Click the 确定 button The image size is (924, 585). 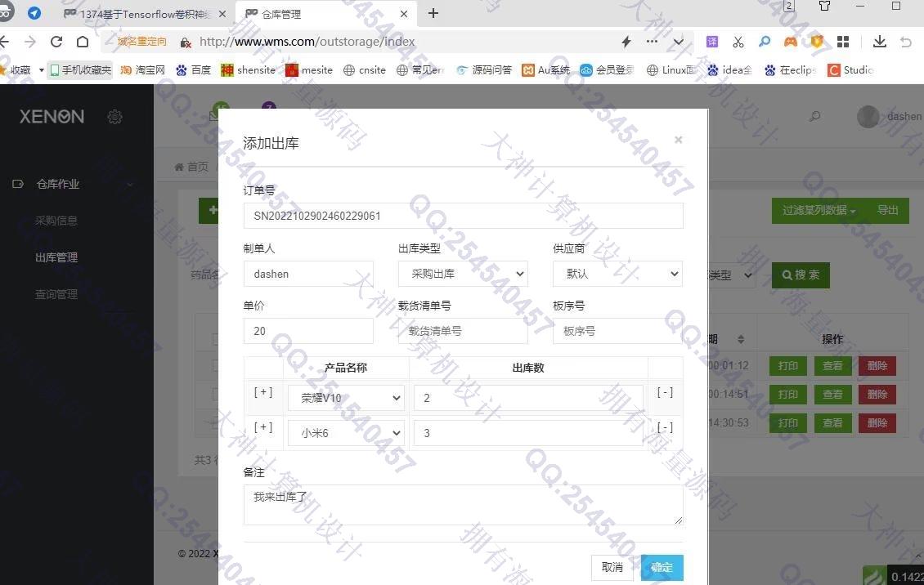coord(662,567)
